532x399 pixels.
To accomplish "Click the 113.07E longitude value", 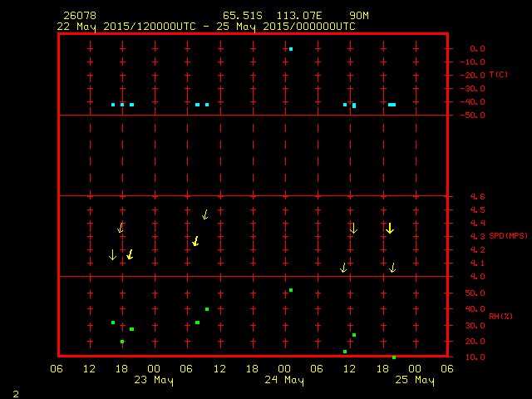I will pyautogui.click(x=302, y=16).
